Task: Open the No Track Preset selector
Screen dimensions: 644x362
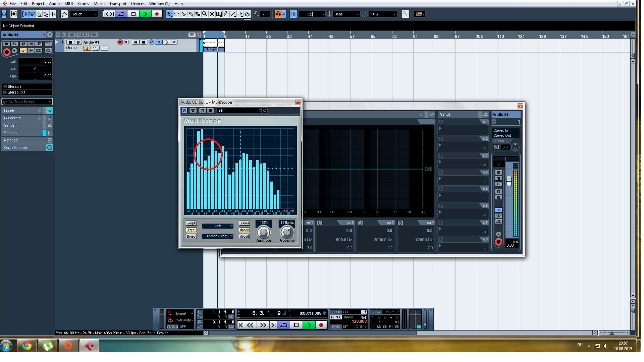Action: click(x=27, y=102)
